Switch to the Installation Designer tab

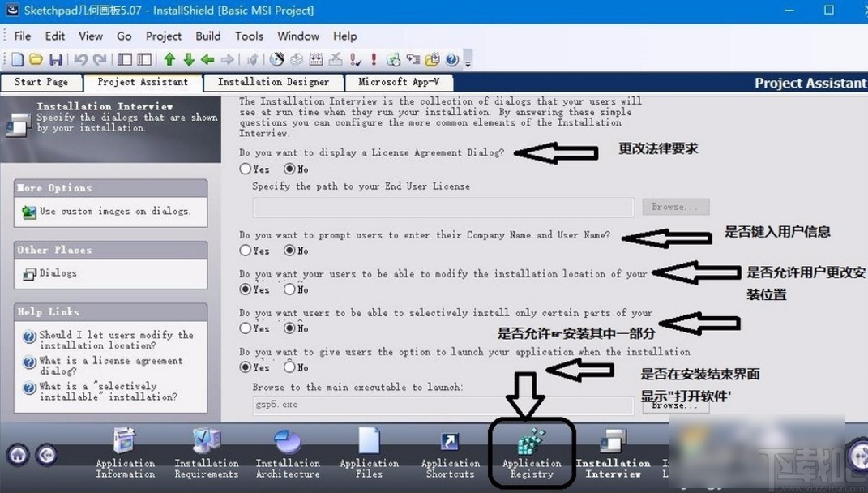[273, 82]
